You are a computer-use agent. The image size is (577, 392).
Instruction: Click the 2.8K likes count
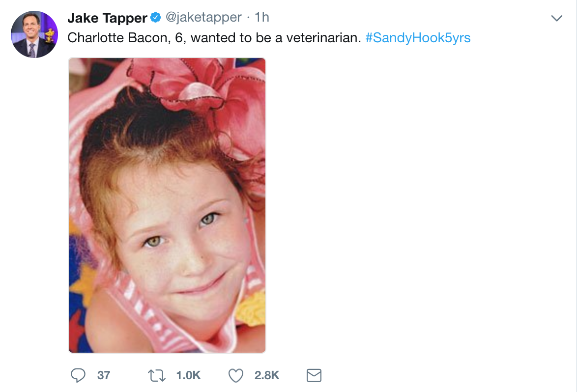267,376
